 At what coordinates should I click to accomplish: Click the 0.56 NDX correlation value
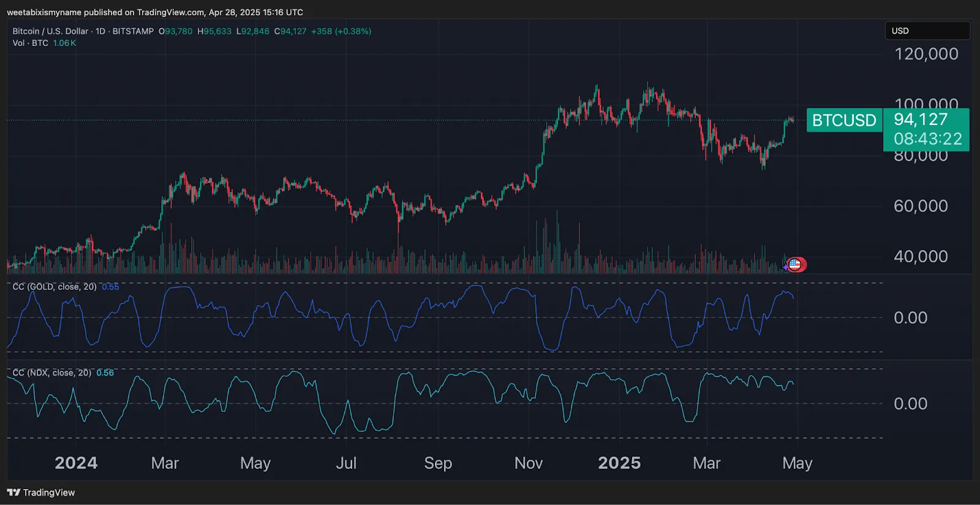[x=105, y=373]
